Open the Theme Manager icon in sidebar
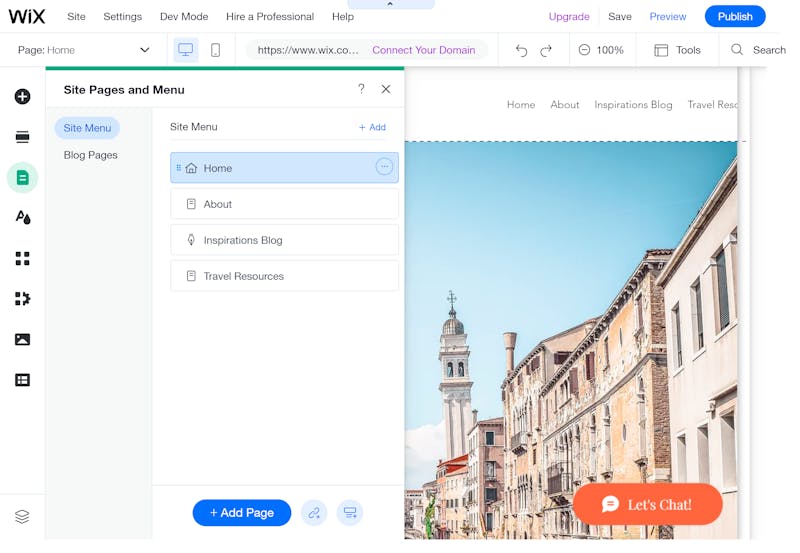This screenshot has width=800, height=553. pos(22,218)
